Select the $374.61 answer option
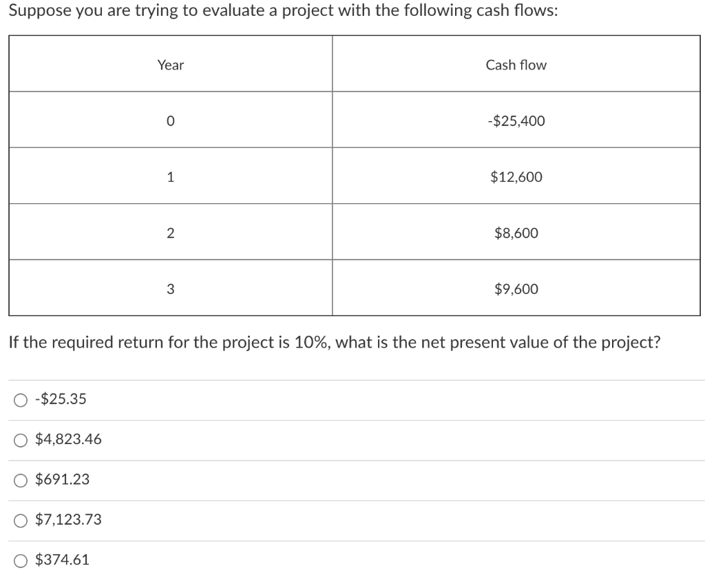This screenshot has width=705, height=588. (x=19, y=560)
